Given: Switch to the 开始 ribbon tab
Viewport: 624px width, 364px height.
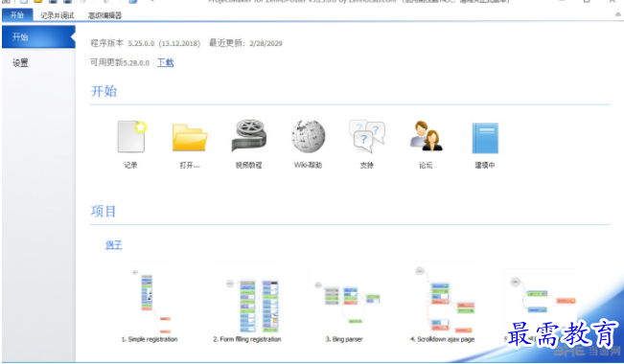Looking at the screenshot, I should point(17,15).
